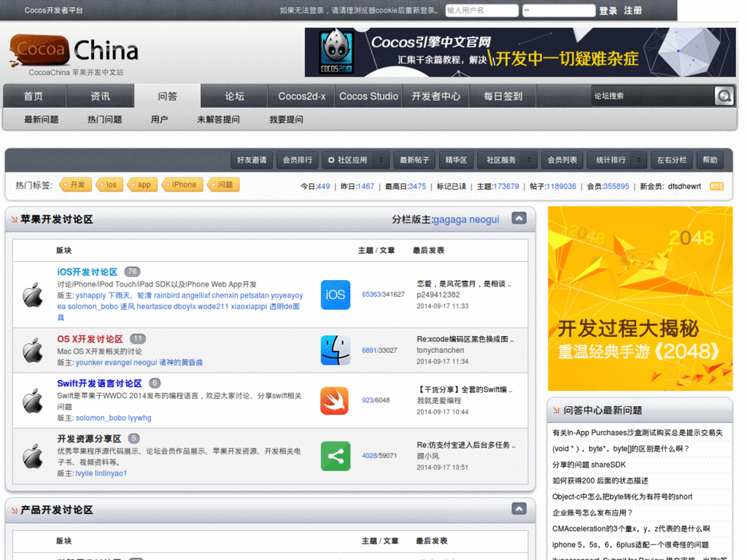The image size is (747, 560).
Task: Select the 问题 hot tag
Action: [x=223, y=184]
